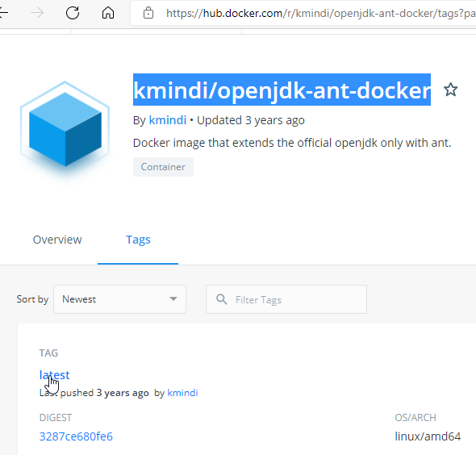Open digest 3287ce680fe6
Viewport: 476px width, 455px height.
pos(76,436)
